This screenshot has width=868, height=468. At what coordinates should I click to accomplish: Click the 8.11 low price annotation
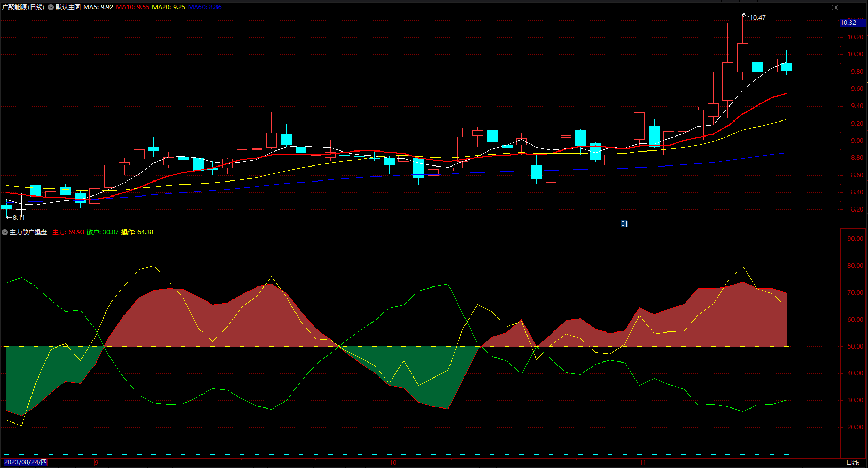[x=19, y=218]
